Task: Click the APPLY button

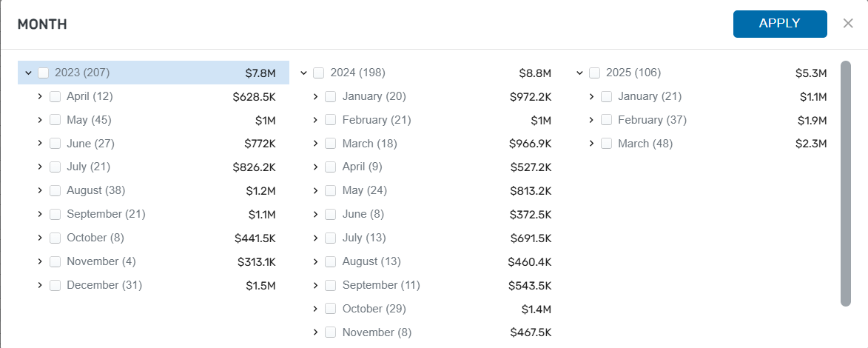Action: [779, 24]
